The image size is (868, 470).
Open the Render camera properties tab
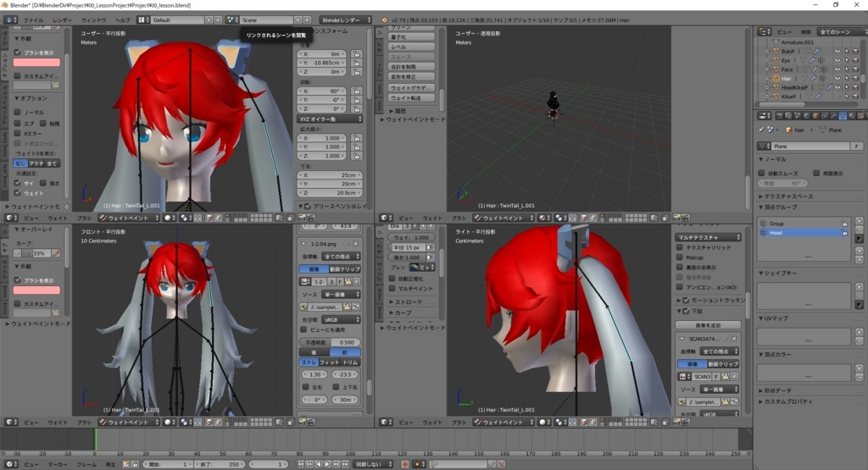[x=780, y=115]
